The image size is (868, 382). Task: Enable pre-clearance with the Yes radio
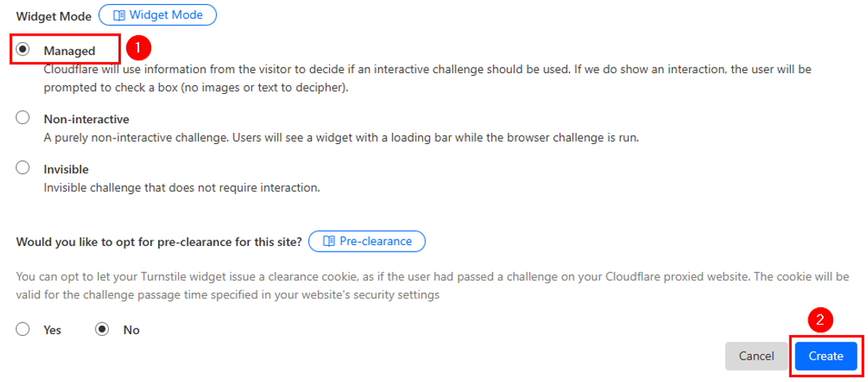(23, 329)
